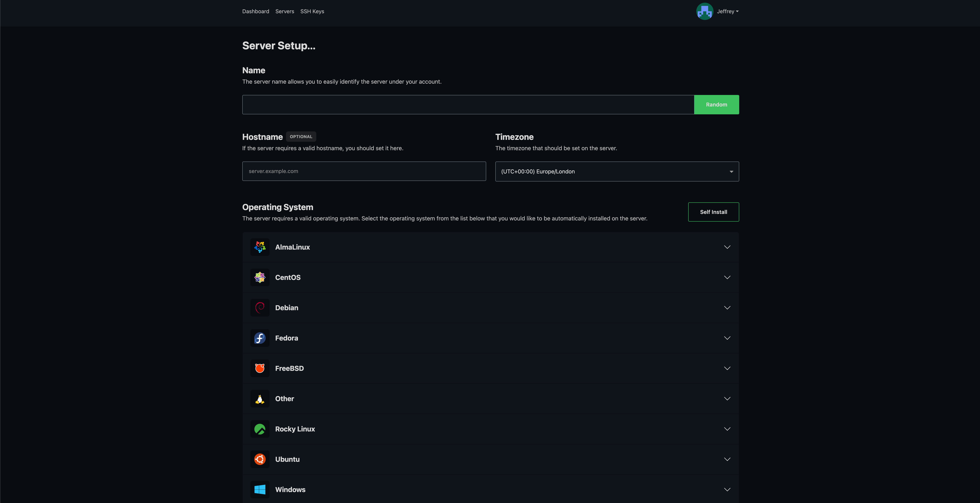This screenshot has height=503, width=980.
Task: Select the FreeBSD row label
Action: (x=289, y=368)
